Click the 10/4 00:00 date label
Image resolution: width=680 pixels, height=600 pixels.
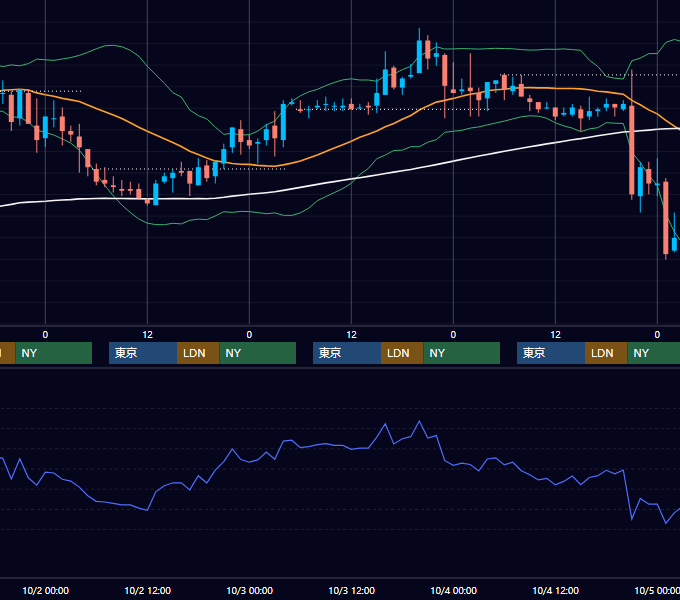[x=453, y=590]
